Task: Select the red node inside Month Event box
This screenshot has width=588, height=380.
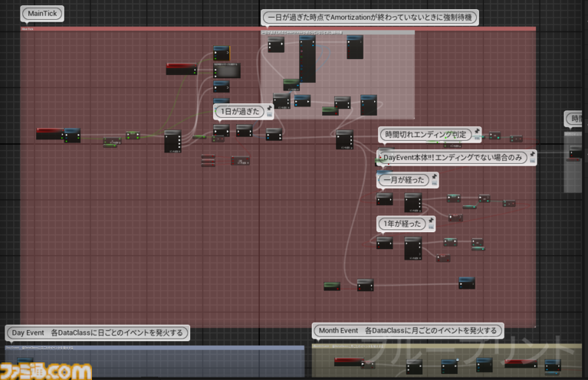Action: (350, 362)
